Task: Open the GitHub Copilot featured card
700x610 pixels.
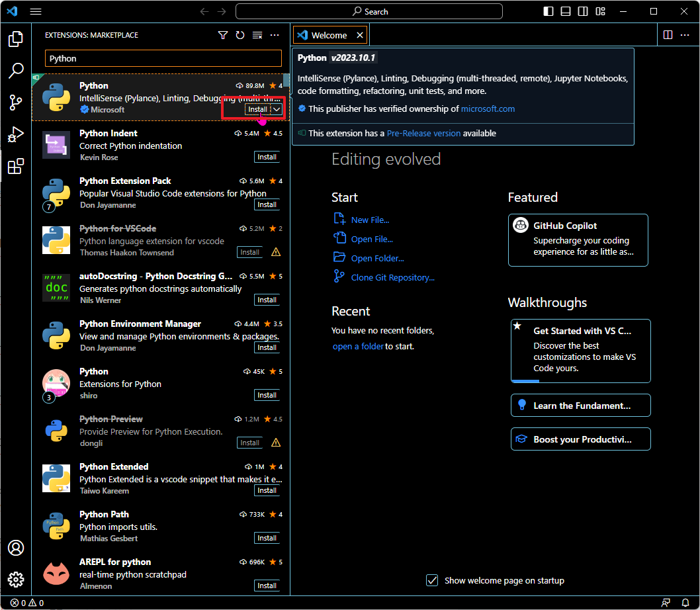Action: pos(578,240)
